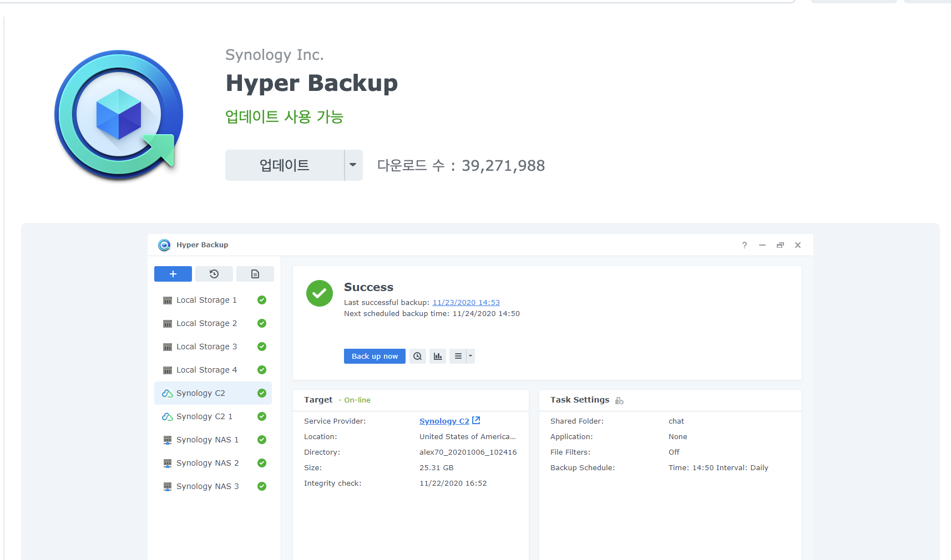
Task: Open Backup Explorer magnifier-clock icon
Action: (x=417, y=356)
